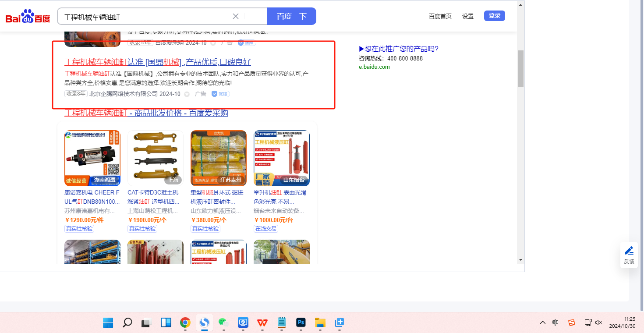The image size is (644, 333).
Task: Open File Explorer from the taskbar
Action: (320, 323)
